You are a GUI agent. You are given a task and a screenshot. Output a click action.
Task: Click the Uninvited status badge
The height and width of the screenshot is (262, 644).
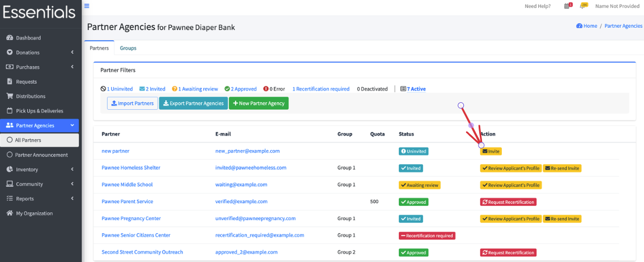(x=413, y=151)
